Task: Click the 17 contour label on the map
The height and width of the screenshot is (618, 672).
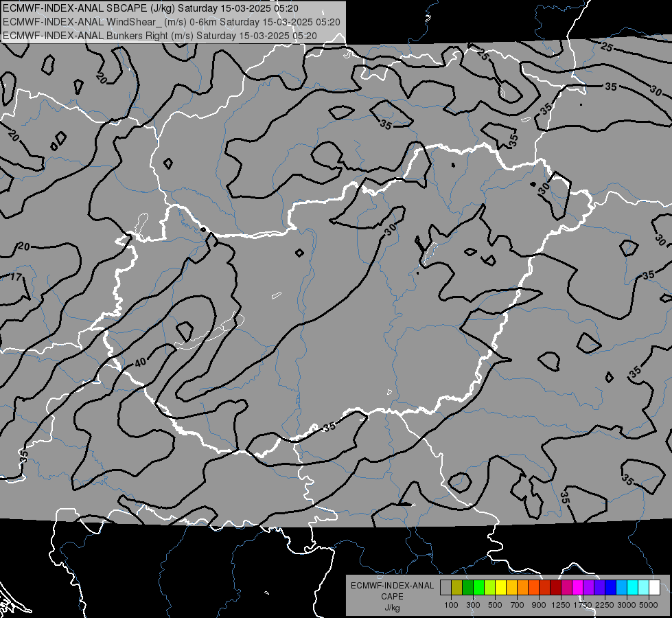Action: coord(16,277)
